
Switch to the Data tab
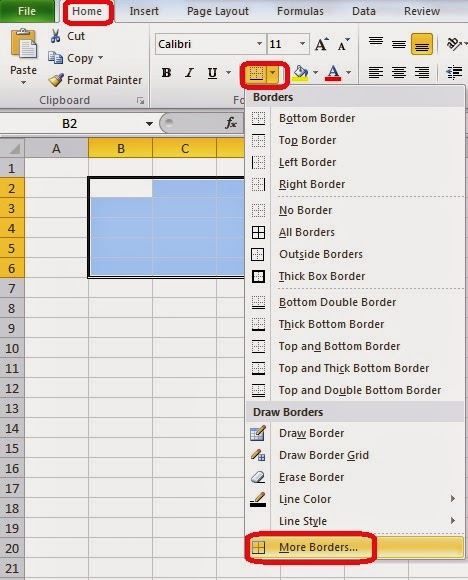[364, 11]
